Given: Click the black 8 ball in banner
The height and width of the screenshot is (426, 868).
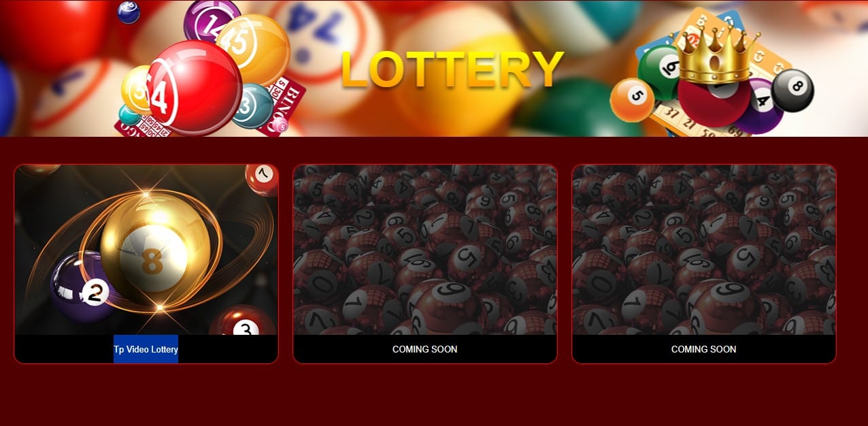Looking at the screenshot, I should (x=792, y=91).
